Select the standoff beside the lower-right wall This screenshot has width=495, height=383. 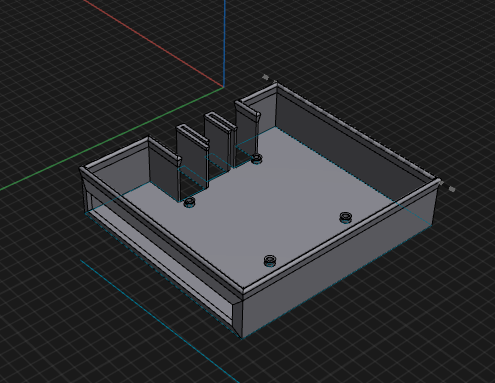(346, 217)
